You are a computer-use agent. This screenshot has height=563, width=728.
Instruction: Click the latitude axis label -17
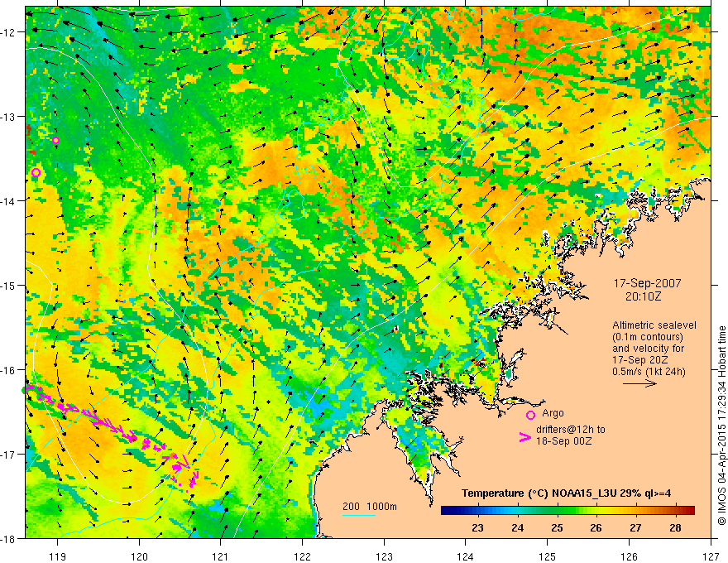tap(8, 455)
